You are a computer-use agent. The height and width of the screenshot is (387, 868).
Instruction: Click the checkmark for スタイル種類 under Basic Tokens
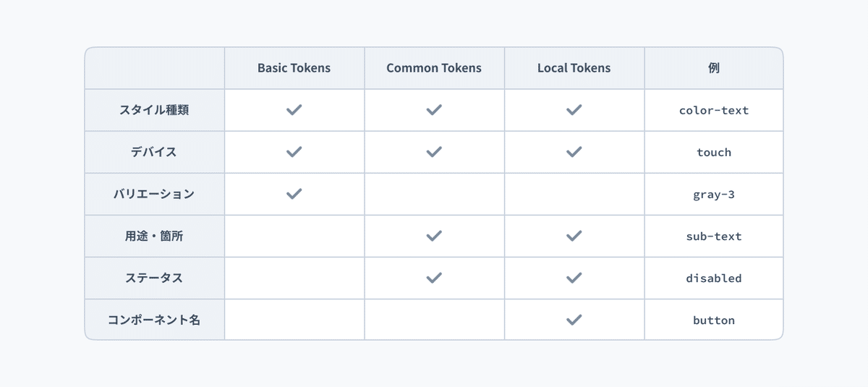pyautogui.click(x=294, y=110)
